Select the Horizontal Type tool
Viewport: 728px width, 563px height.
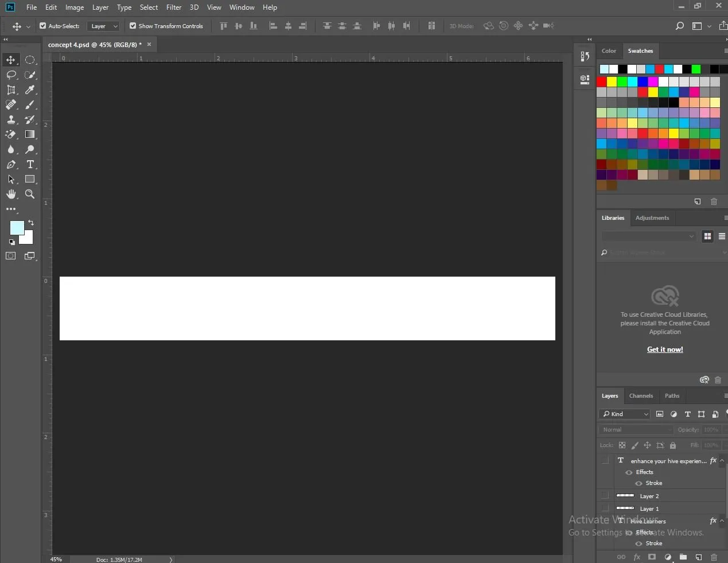[x=30, y=165]
